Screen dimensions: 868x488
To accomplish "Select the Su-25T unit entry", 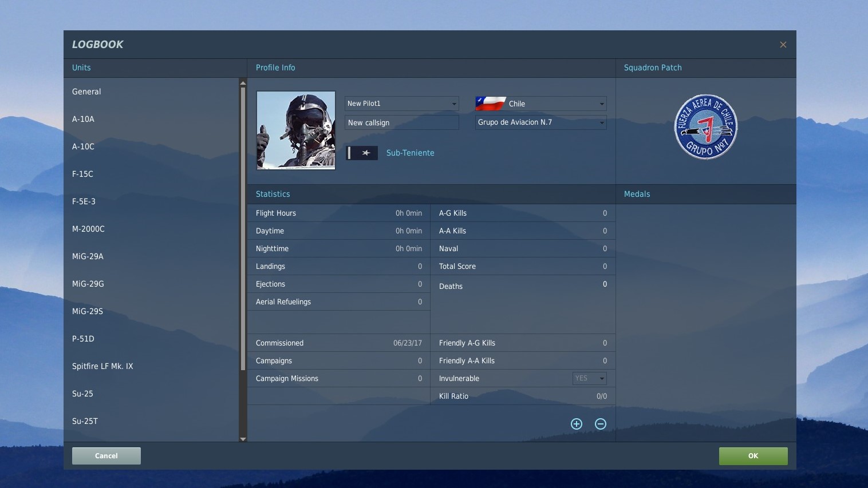I will [85, 421].
